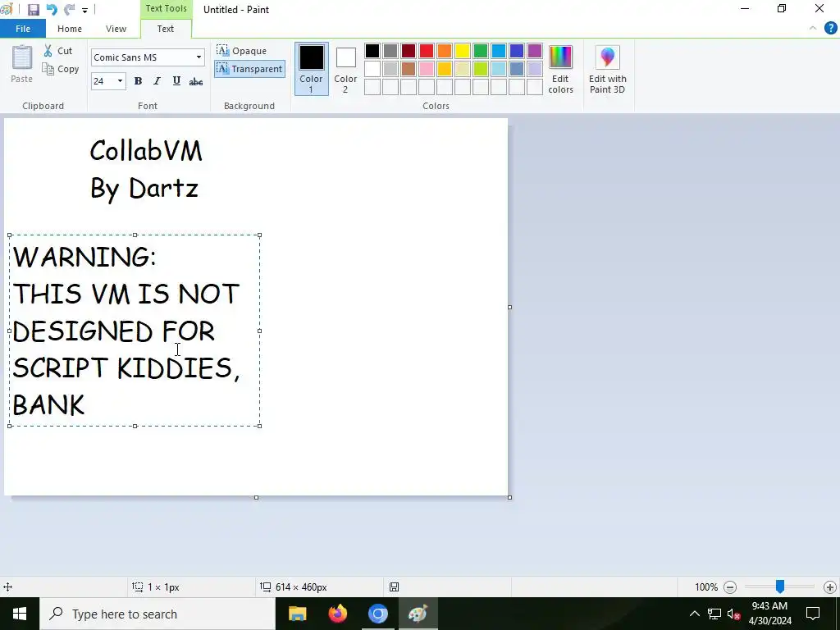
Task: Open Paint Help question mark
Action: tap(830, 29)
